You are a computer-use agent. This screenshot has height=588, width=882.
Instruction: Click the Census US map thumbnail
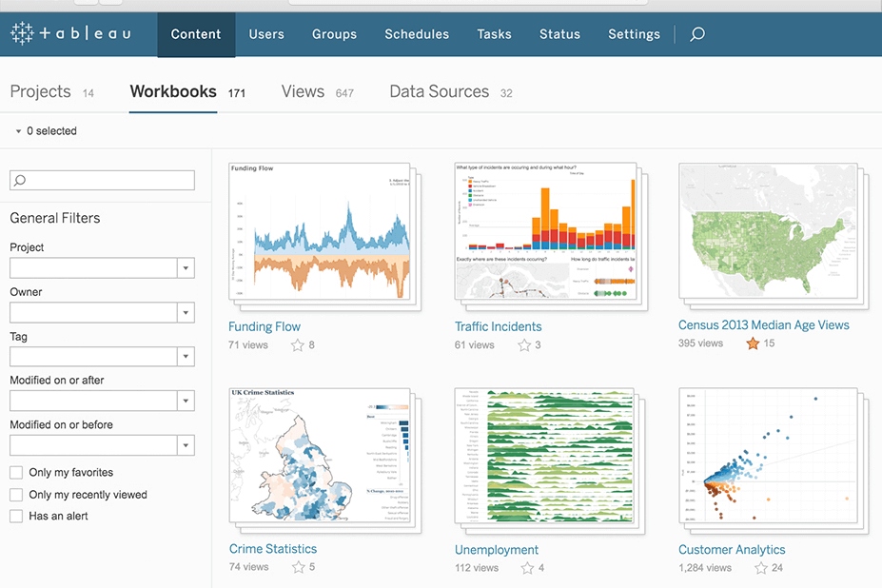click(x=769, y=231)
